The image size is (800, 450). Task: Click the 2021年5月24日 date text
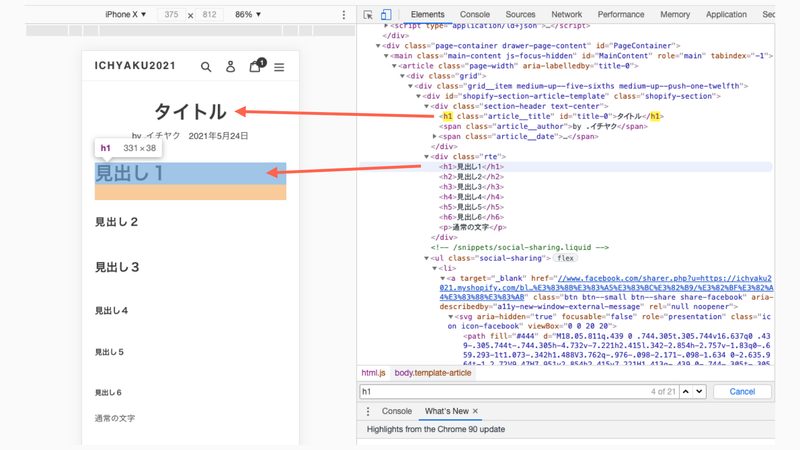(x=218, y=136)
